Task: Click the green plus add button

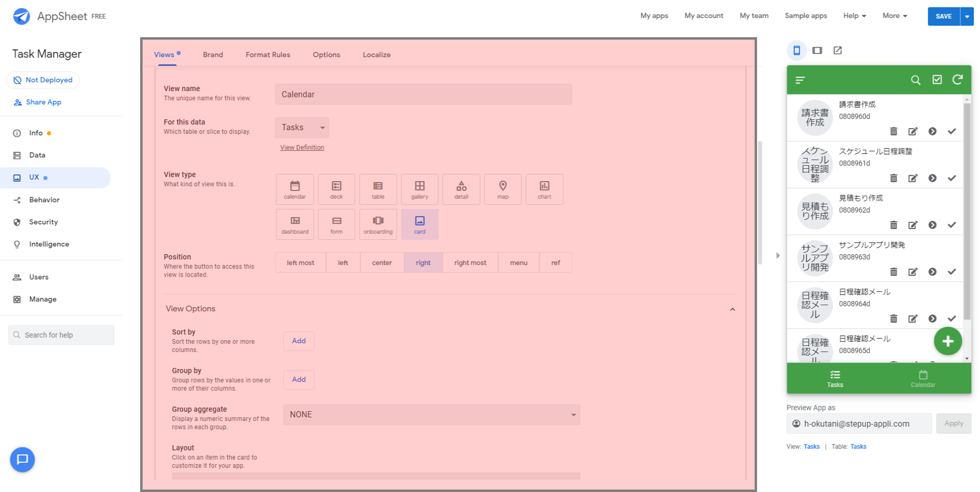Action: tap(947, 341)
